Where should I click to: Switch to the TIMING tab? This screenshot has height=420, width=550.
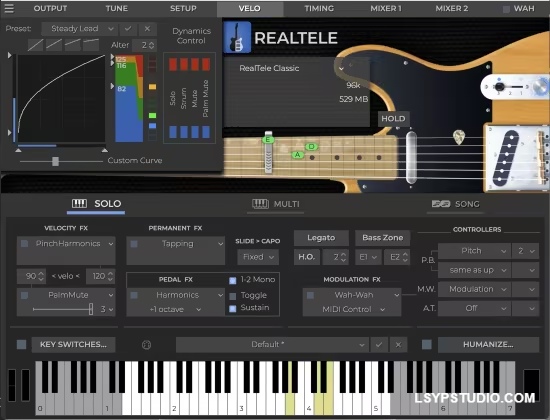(x=319, y=8)
